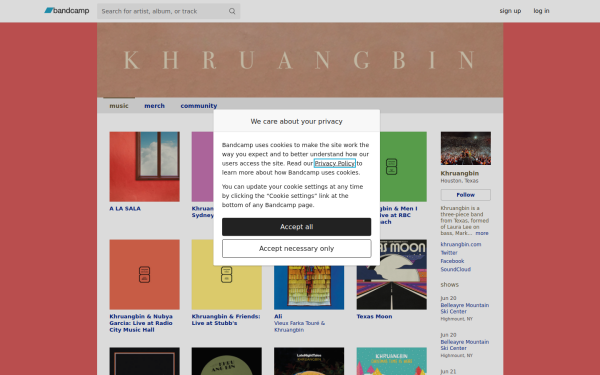Click the KHRUANGBIN header banner
Image resolution: width=600 pixels, height=375 pixels.
tap(300, 60)
